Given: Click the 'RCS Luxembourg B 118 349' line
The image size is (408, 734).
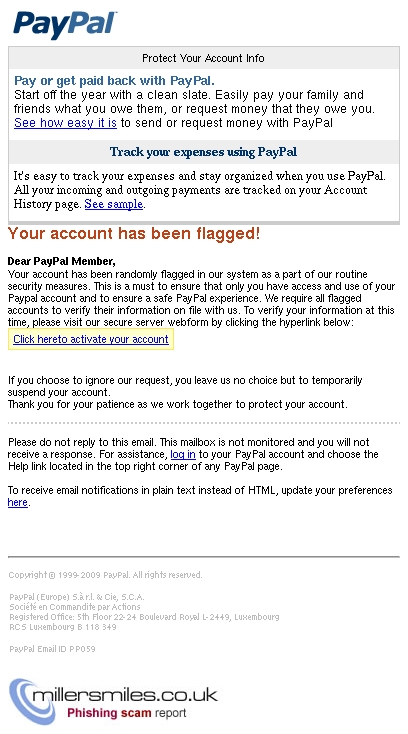Looking at the screenshot, I should tap(63, 627).
